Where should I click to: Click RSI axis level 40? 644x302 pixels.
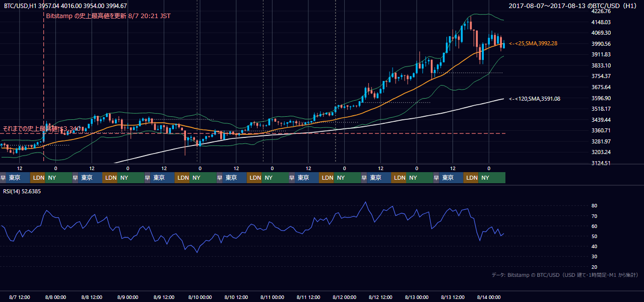[x=595, y=246]
